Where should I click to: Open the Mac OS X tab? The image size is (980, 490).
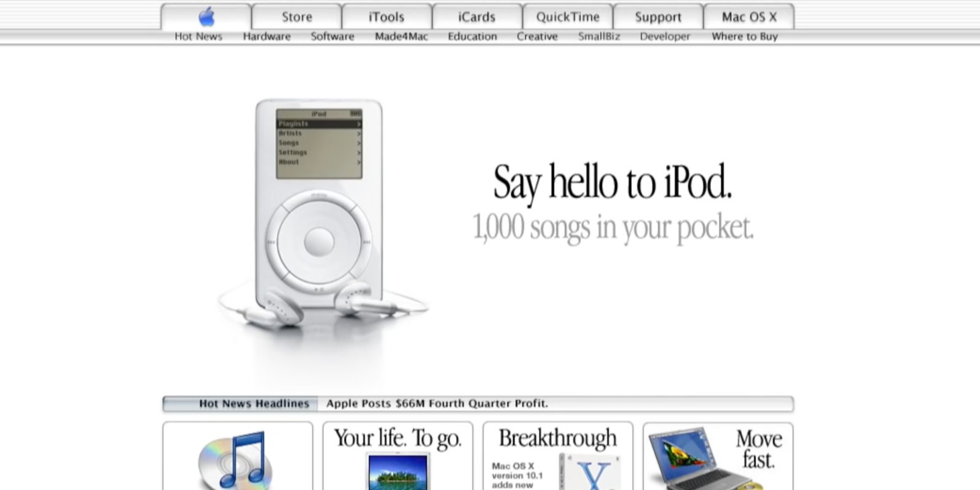pos(748,17)
